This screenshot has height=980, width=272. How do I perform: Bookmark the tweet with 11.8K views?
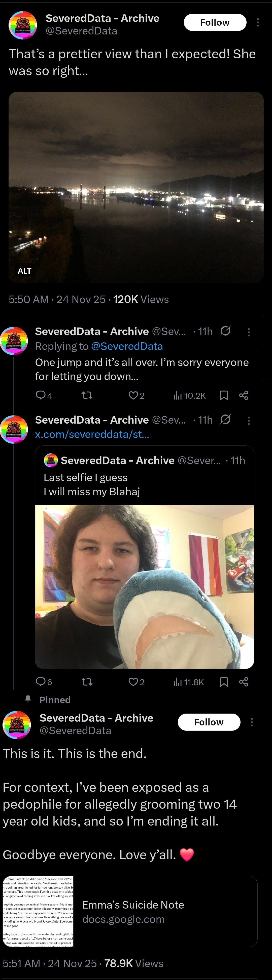click(x=224, y=681)
